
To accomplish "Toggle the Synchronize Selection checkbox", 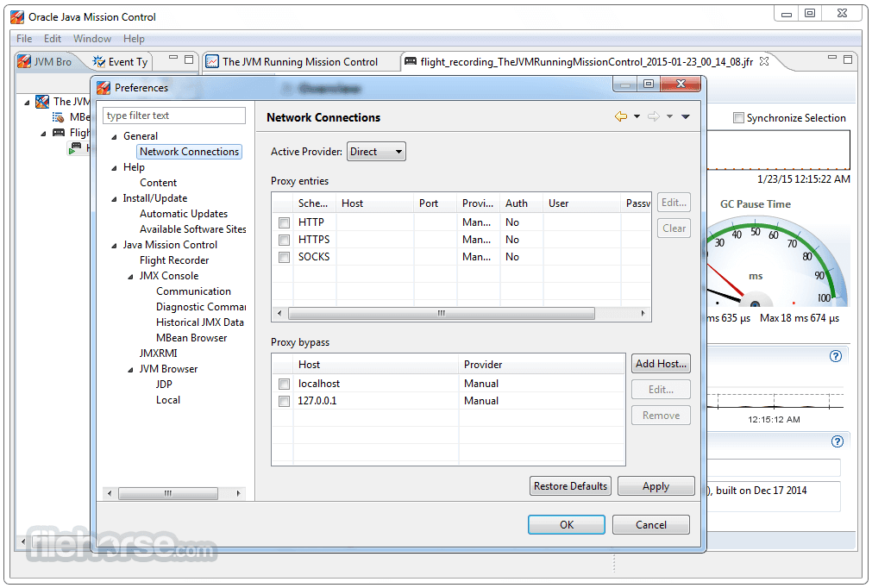I will pyautogui.click(x=738, y=118).
